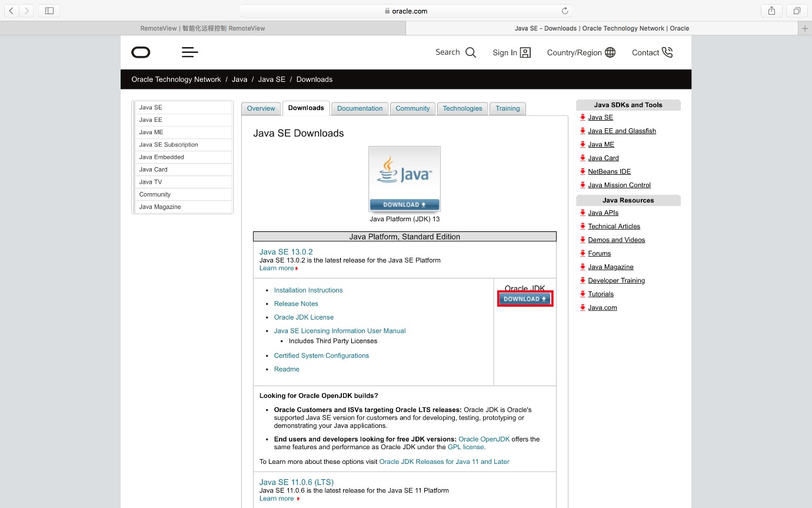Click download arrow next to Java ME
Viewport: 812px width, 508px height.
click(x=583, y=144)
